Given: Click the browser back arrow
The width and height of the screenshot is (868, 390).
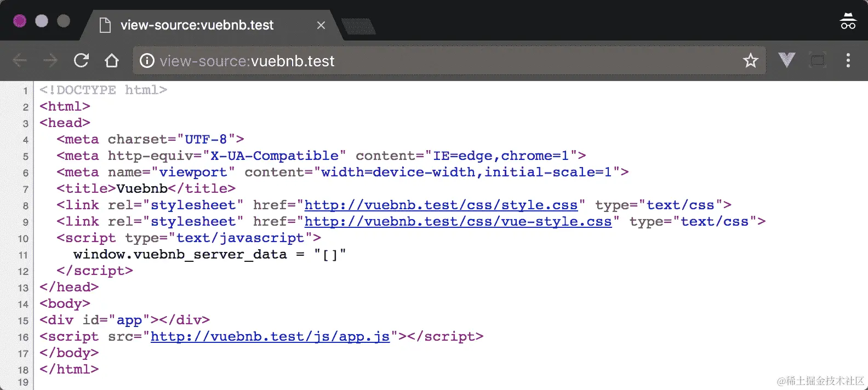Looking at the screenshot, I should click(20, 60).
